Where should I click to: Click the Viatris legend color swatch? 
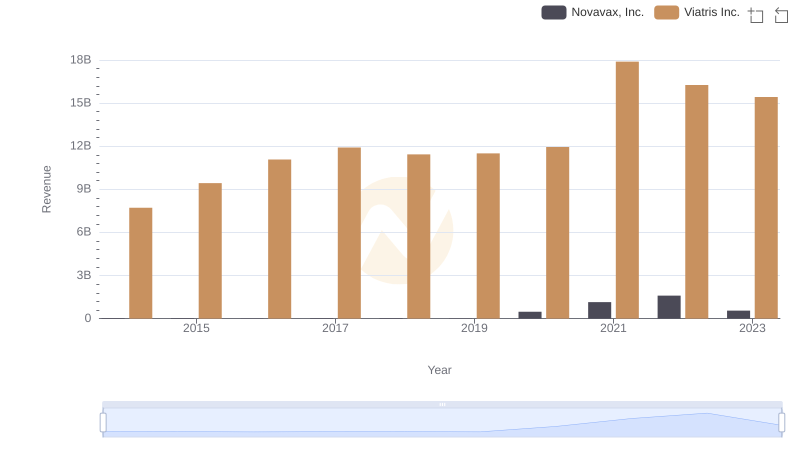click(x=666, y=12)
